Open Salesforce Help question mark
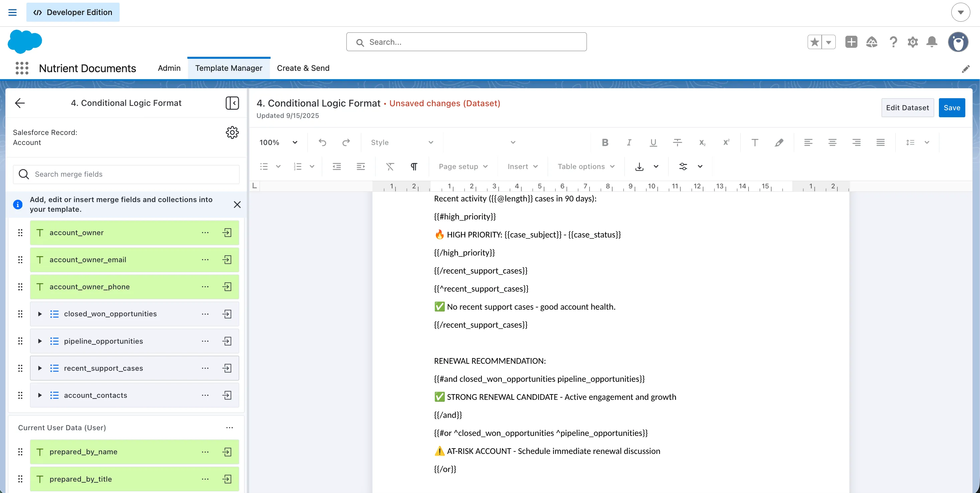 click(893, 42)
